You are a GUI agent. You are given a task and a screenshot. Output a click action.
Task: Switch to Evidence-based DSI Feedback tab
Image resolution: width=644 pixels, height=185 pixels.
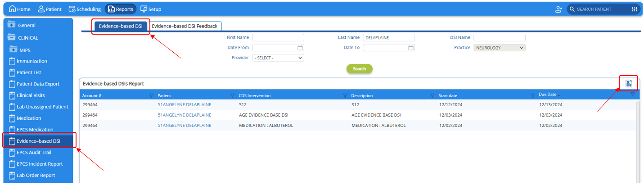coord(185,26)
